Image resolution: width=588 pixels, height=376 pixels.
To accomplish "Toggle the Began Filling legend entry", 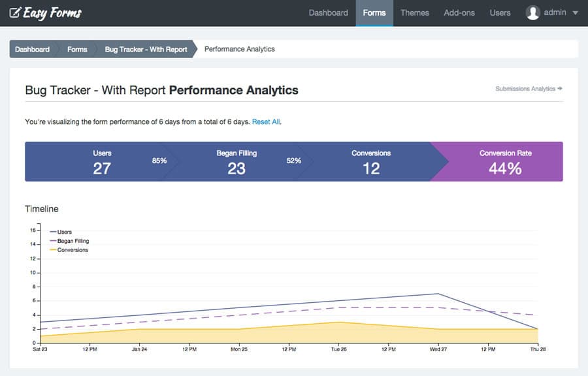I will [x=73, y=241].
